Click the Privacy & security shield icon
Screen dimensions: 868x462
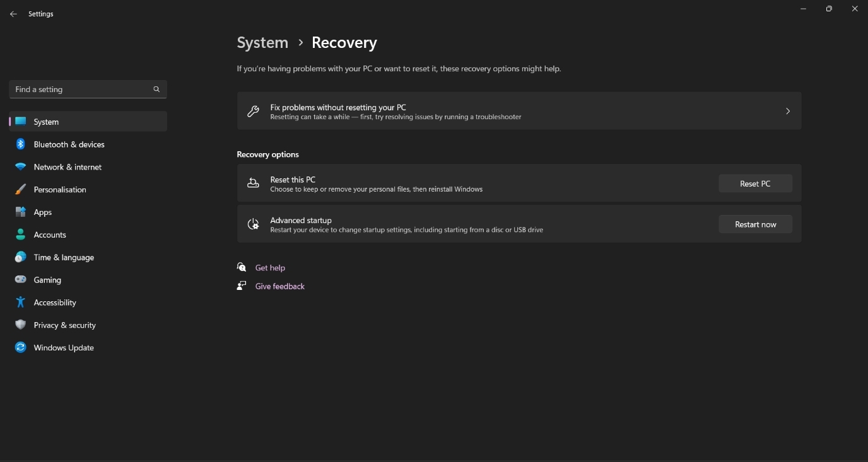click(20, 326)
